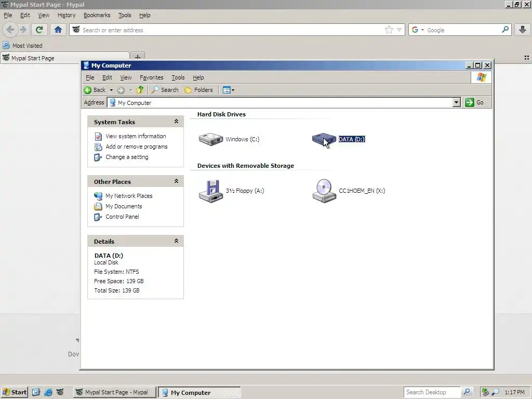Viewport: 532px width, 399px height.
Task: Go to Mypal home page
Action: [x=58, y=30]
